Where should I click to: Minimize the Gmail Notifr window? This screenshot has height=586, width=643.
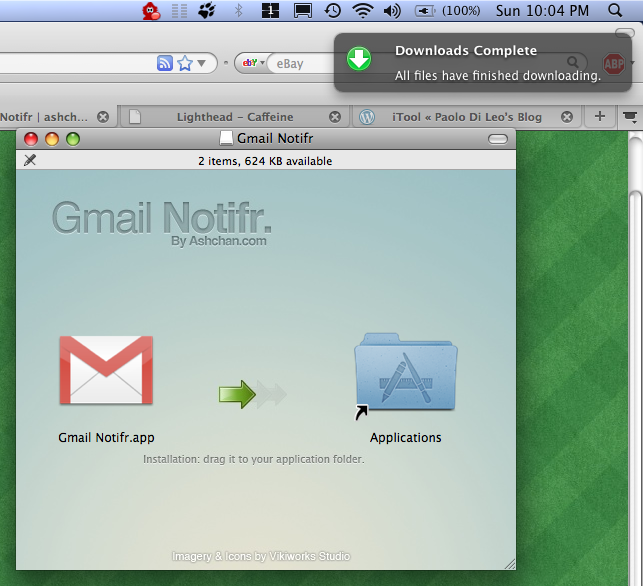52,139
